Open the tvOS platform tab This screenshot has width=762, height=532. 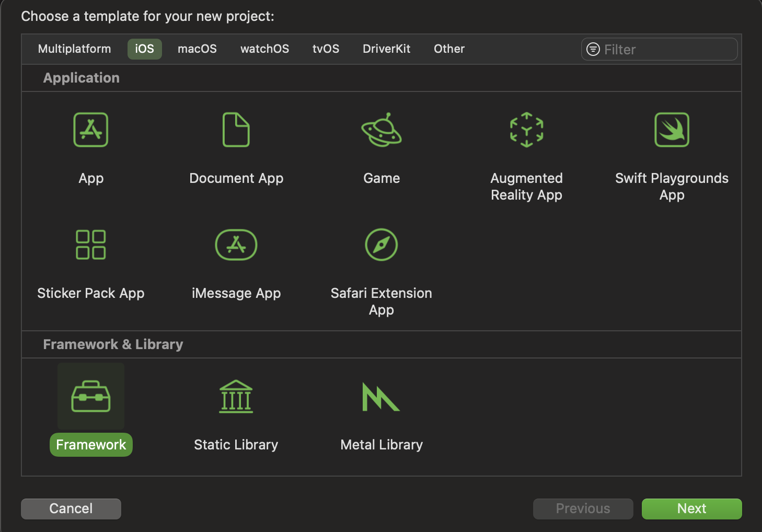(x=326, y=49)
